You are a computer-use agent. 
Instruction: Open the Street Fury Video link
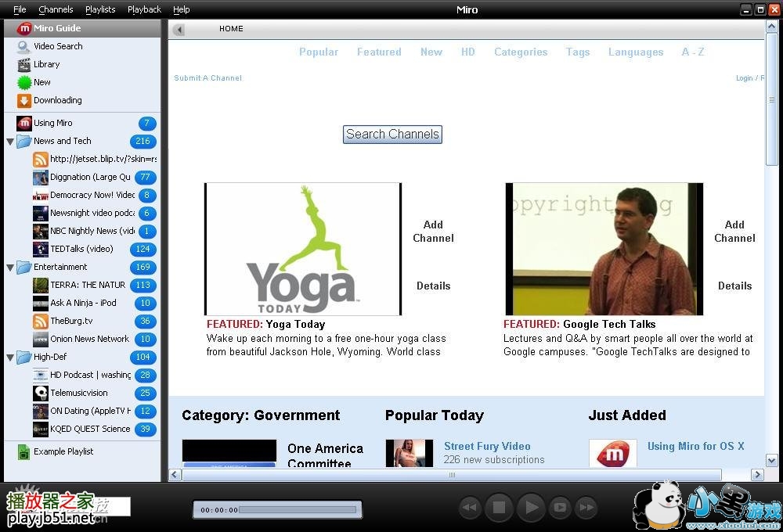click(487, 446)
